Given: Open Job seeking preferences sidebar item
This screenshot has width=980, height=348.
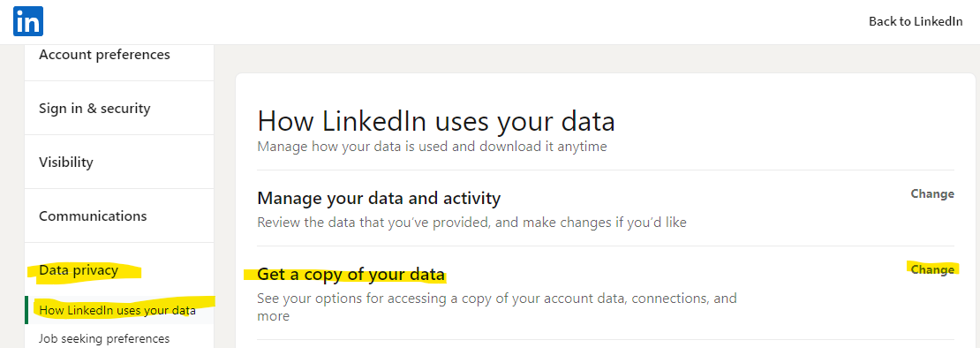Looking at the screenshot, I should [104, 338].
